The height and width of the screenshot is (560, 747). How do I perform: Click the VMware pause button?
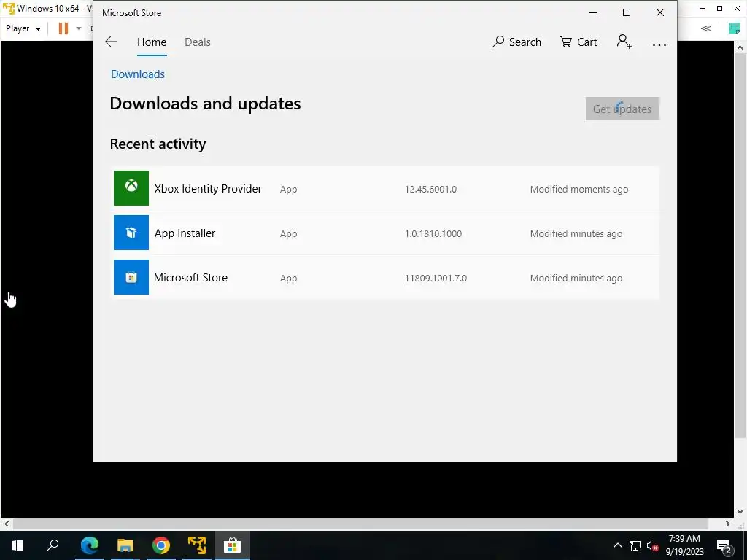coord(63,28)
